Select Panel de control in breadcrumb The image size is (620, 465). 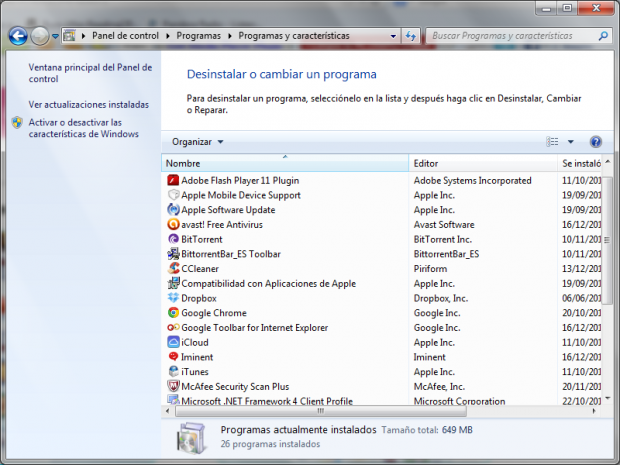[x=125, y=36]
